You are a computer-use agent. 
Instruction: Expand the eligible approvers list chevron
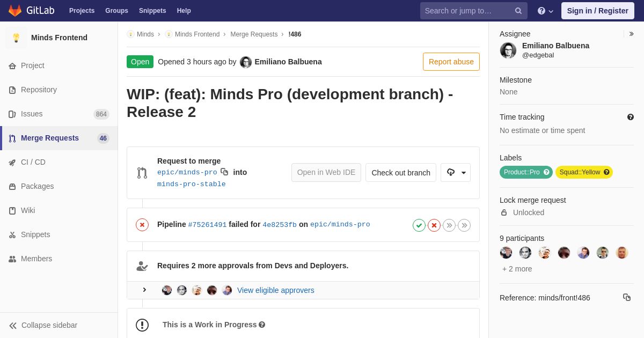click(x=144, y=290)
